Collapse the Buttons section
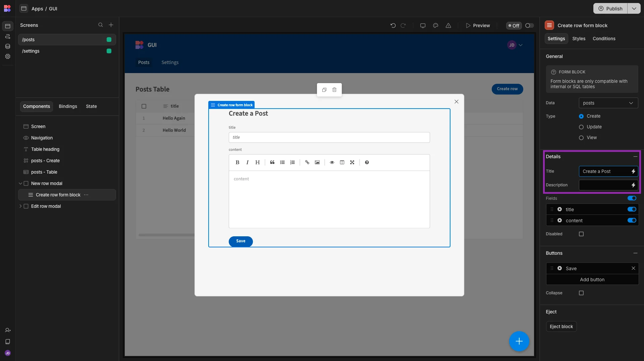This screenshot has width=644, height=361. click(635, 253)
